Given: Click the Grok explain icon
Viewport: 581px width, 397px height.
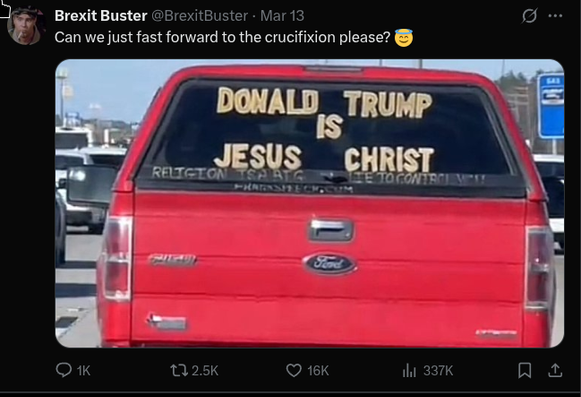Looking at the screenshot, I should pos(529,16).
